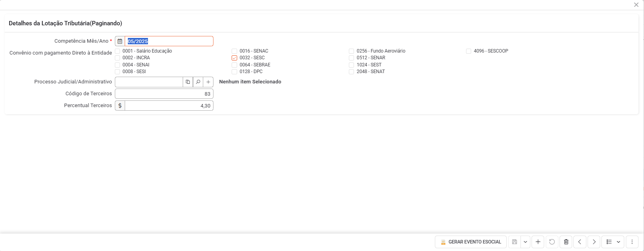The image size is (644, 251).
Task: Tick the 4096 - SESCOOP checkbox
Action: click(x=469, y=51)
